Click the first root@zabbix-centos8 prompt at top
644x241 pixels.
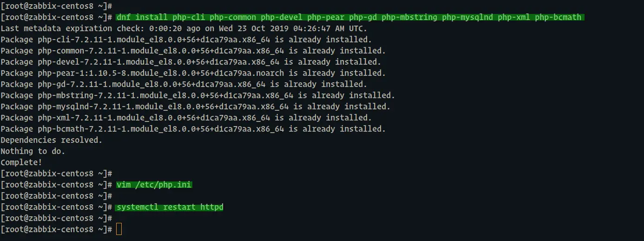(56, 6)
